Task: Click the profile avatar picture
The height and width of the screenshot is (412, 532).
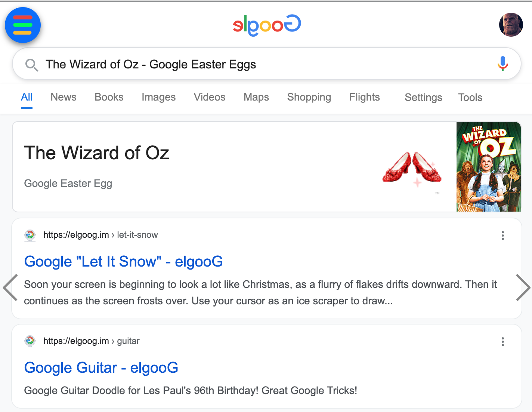Action: coord(511,25)
